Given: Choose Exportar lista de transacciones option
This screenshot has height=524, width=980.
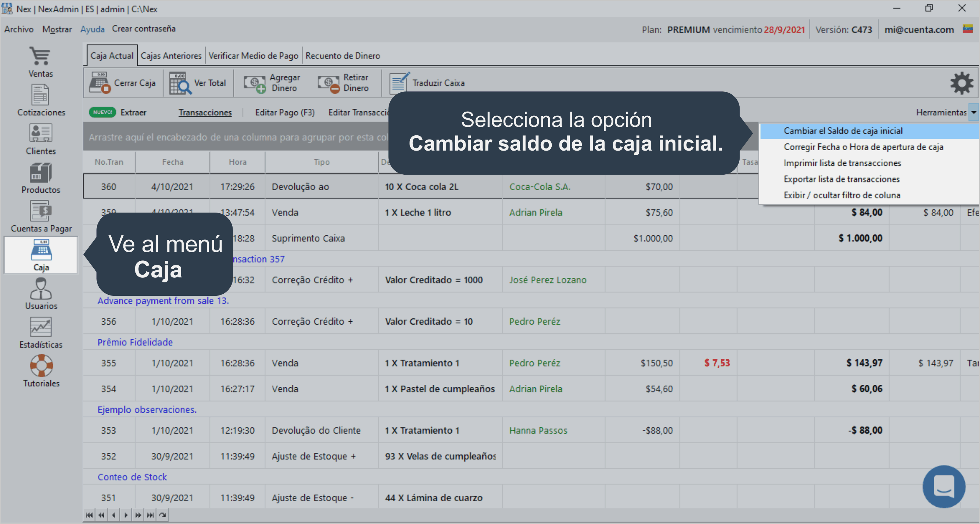Looking at the screenshot, I should click(x=841, y=179).
